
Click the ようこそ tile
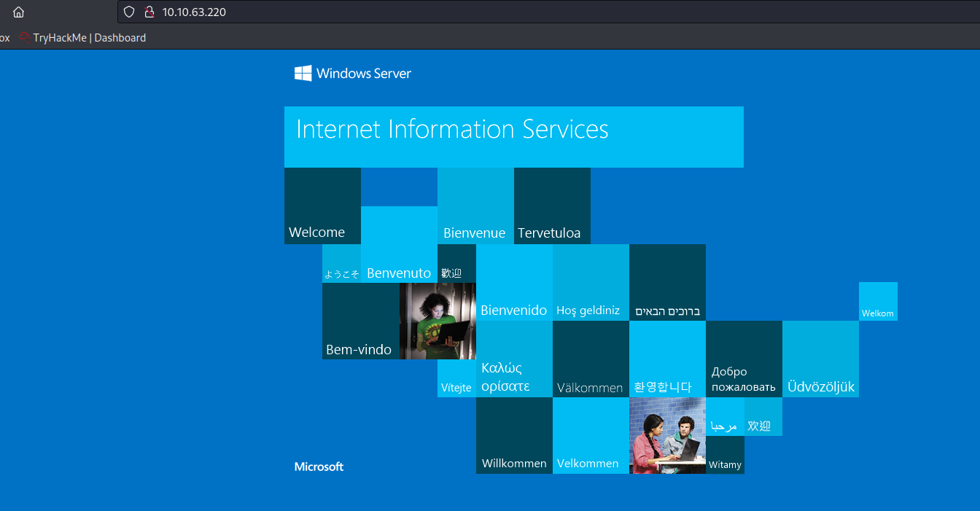click(x=341, y=263)
